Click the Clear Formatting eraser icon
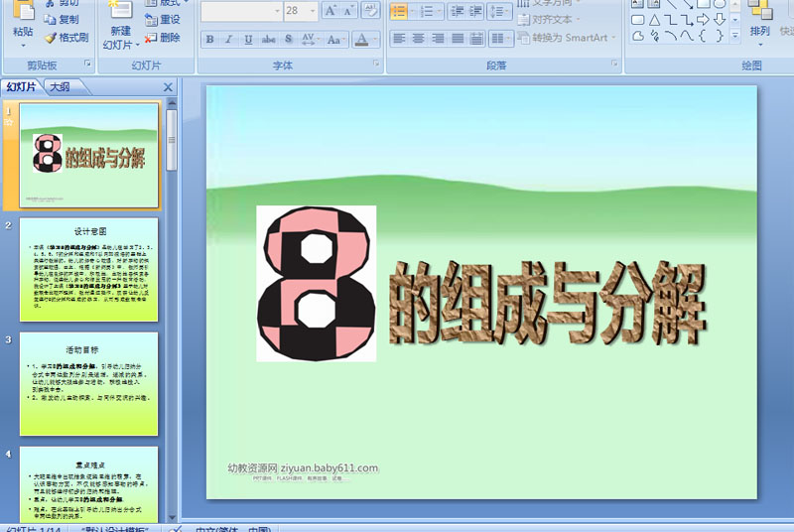The width and height of the screenshot is (794, 532). (370, 11)
